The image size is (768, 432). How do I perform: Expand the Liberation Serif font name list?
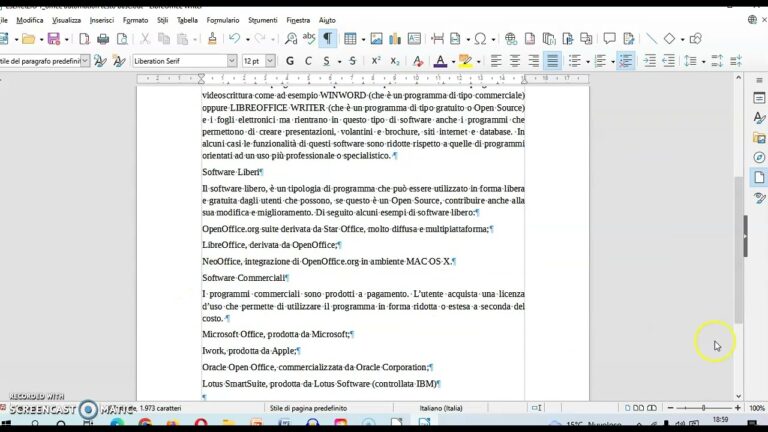[x=232, y=61]
